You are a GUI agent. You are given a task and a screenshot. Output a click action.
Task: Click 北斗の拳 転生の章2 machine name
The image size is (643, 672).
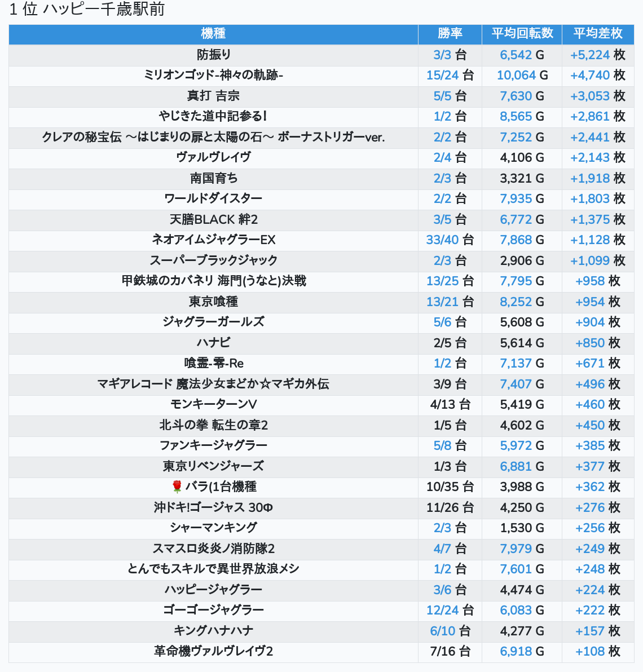(x=213, y=425)
